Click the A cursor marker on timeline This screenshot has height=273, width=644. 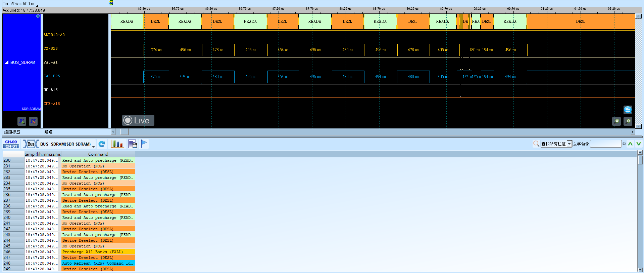tap(111, 3)
